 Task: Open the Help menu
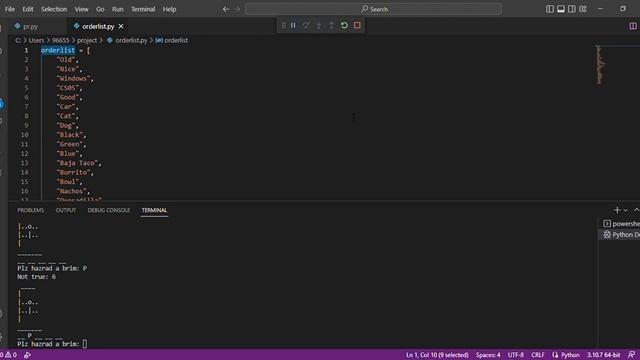click(169, 9)
